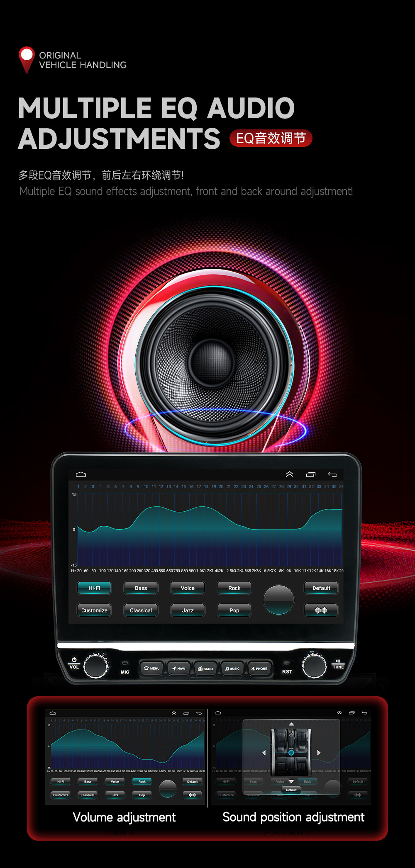Select Rock preset on main EQ screen
This screenshot has height=868, width=415.
[x=234, y=588]
